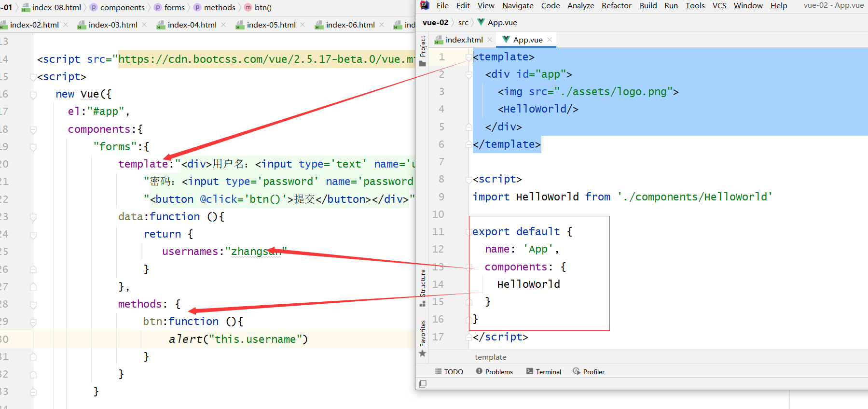Click src breadcrumb in navigation bar

[x=463, y=23]
